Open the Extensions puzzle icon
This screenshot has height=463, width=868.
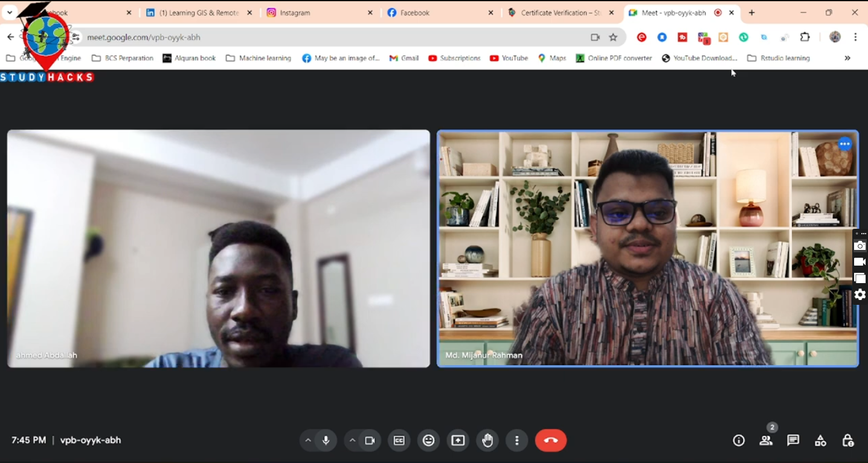click(x=805, y=37)
